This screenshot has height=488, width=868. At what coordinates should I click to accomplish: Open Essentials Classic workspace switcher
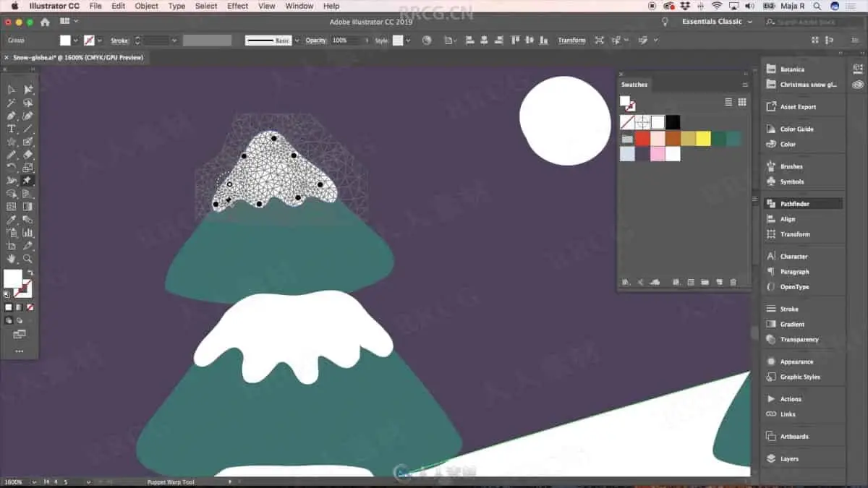coord(717,22)
